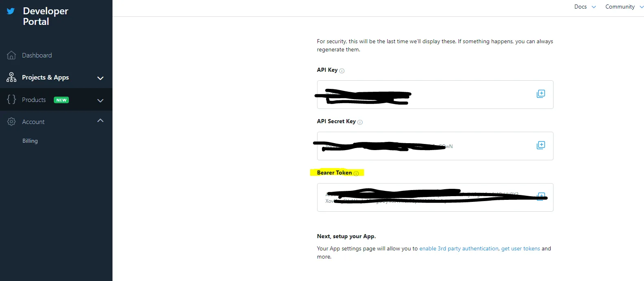Click the Twitter bird logo
644x281 pixels.
(11, 11)
